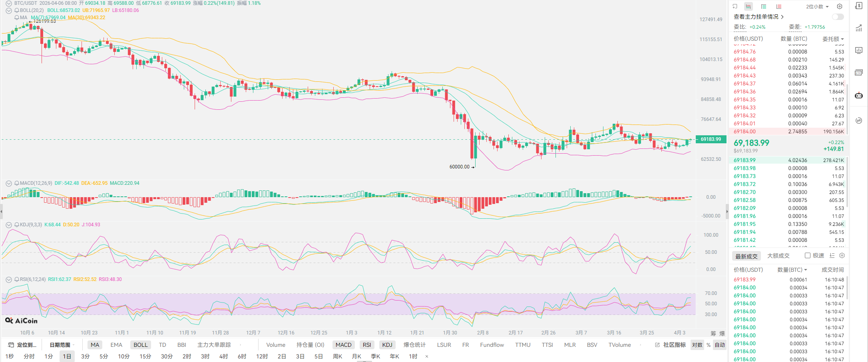Switch to the 大额成交 tab
Image resolution: width=868 pixels, height=362 pixels.
click(778, 256)
